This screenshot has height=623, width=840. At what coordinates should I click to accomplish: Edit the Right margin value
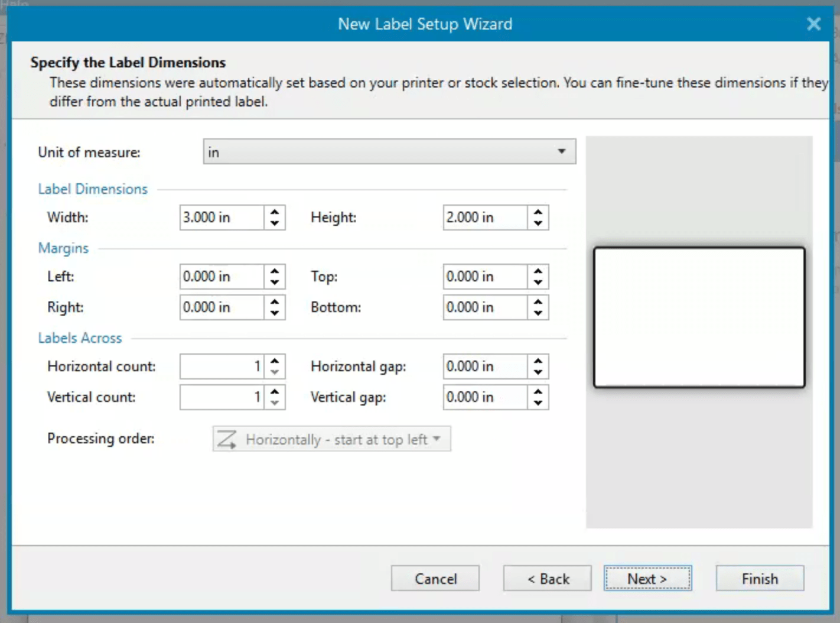pyautogui.click(x=222, y=307)
